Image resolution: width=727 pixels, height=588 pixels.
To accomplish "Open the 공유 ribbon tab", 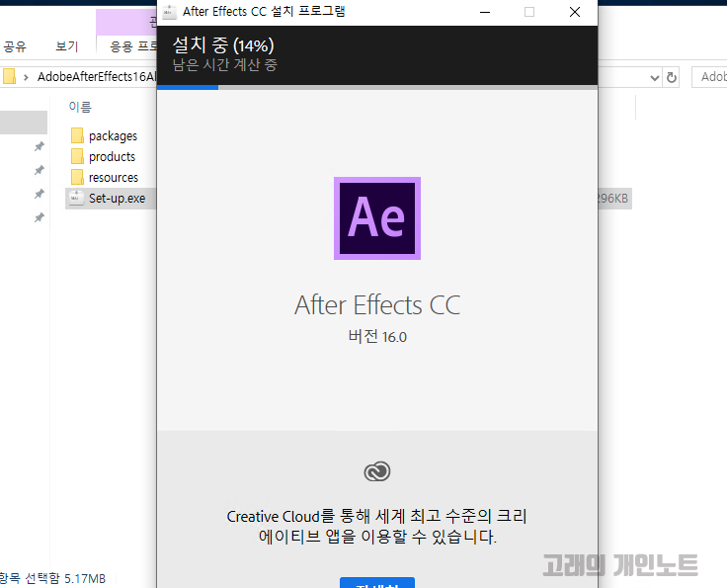I will tap(15, 46).
